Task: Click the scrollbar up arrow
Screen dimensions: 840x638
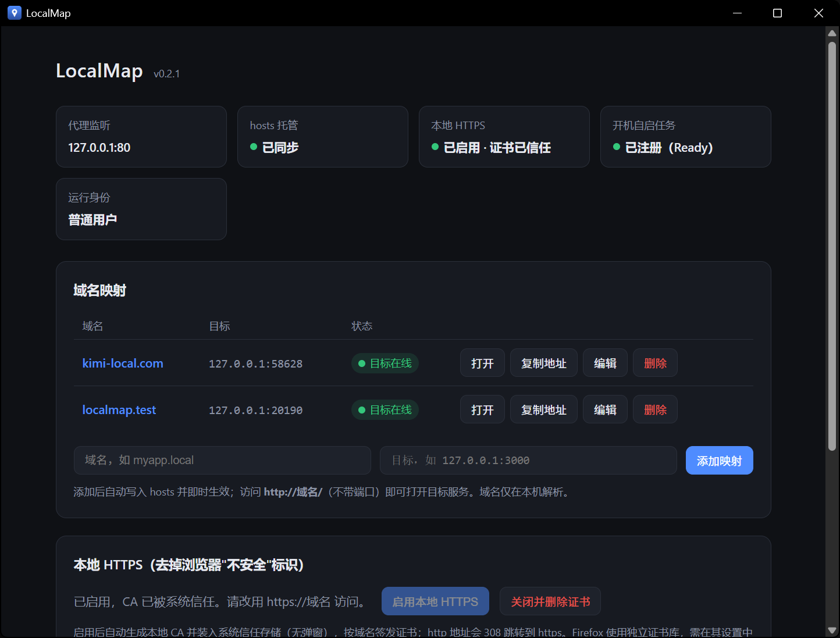Action: [832, 33]
